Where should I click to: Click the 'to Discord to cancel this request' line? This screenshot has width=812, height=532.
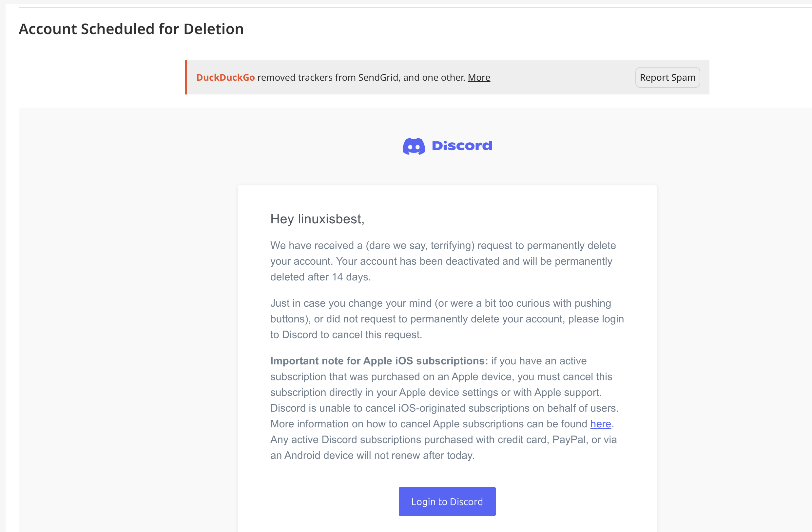(346, 335)
